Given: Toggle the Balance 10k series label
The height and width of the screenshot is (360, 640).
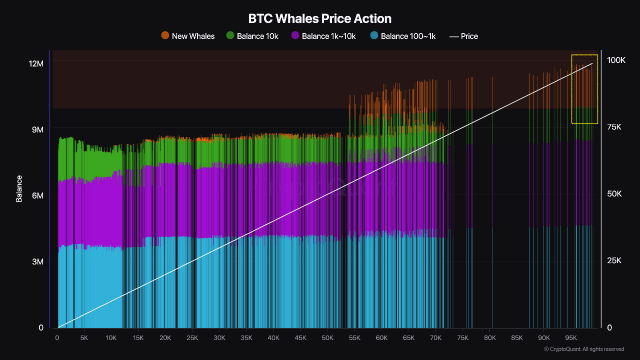Looking at the screenshot, I should pos(258,36).
